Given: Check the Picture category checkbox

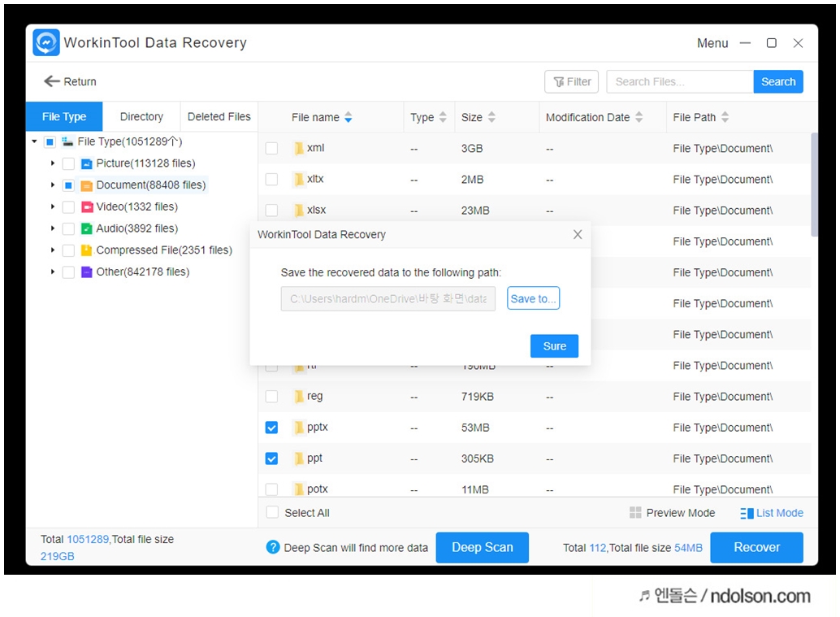Looking at the screenshot, I should [68, 163].
